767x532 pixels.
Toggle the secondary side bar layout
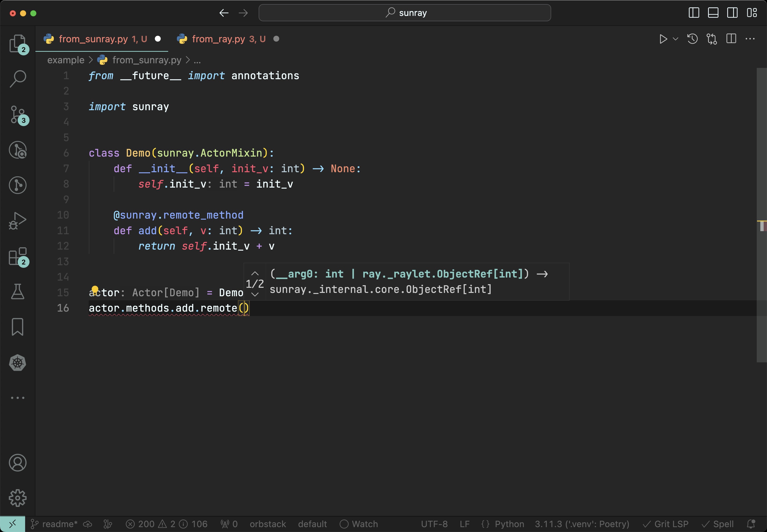pyautogui.click(x=732, y=13)
